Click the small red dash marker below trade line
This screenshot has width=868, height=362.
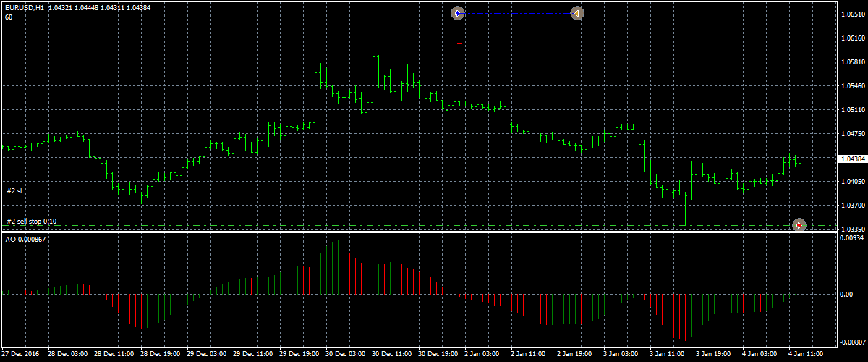459,43
